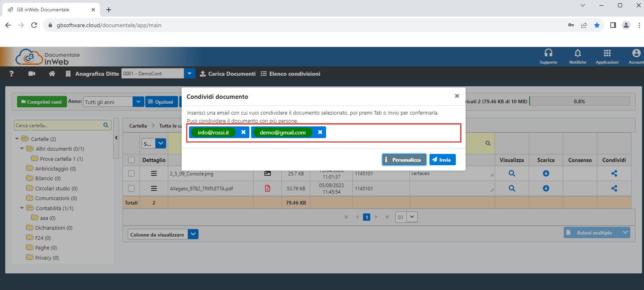Click inside the email recipients input field
Image resolution: width=644 pixels, height=290 pixels.
tap(389, 133)
